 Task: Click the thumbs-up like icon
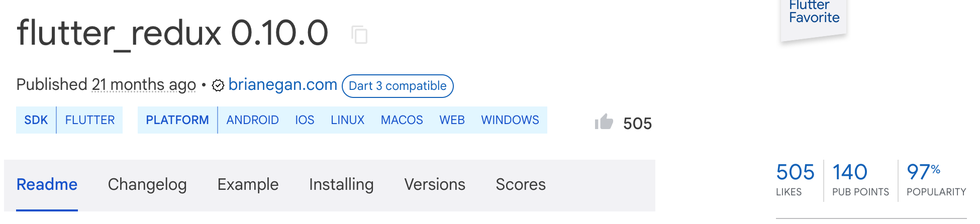(604, 122)
